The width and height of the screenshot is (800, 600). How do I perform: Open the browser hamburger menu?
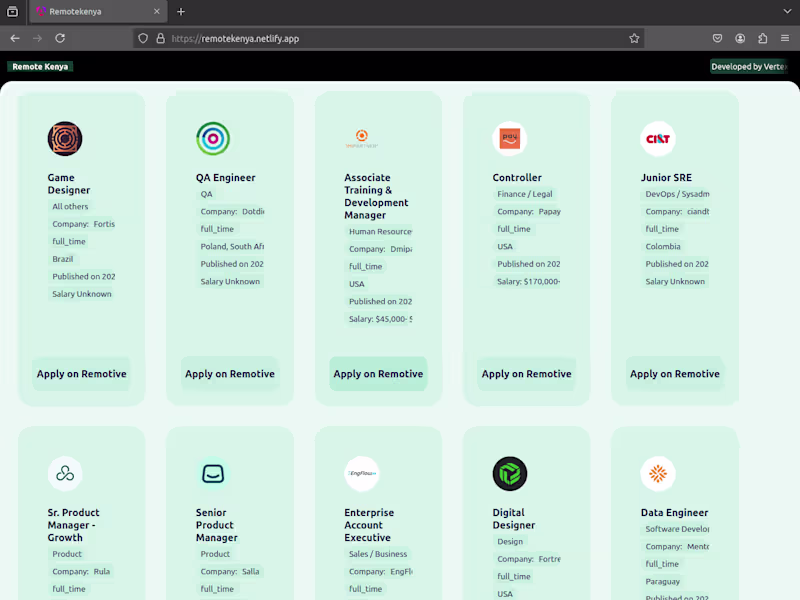click(786, 38)
